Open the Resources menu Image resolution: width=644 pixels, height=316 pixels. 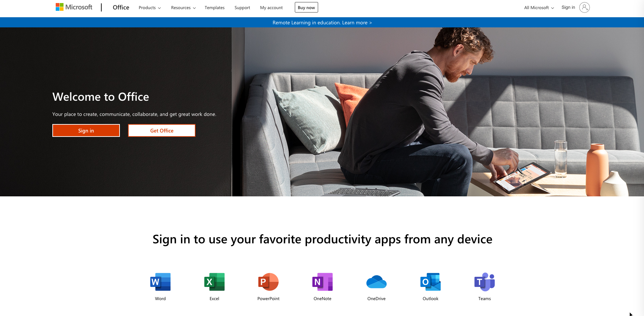[x=183, y=7]
